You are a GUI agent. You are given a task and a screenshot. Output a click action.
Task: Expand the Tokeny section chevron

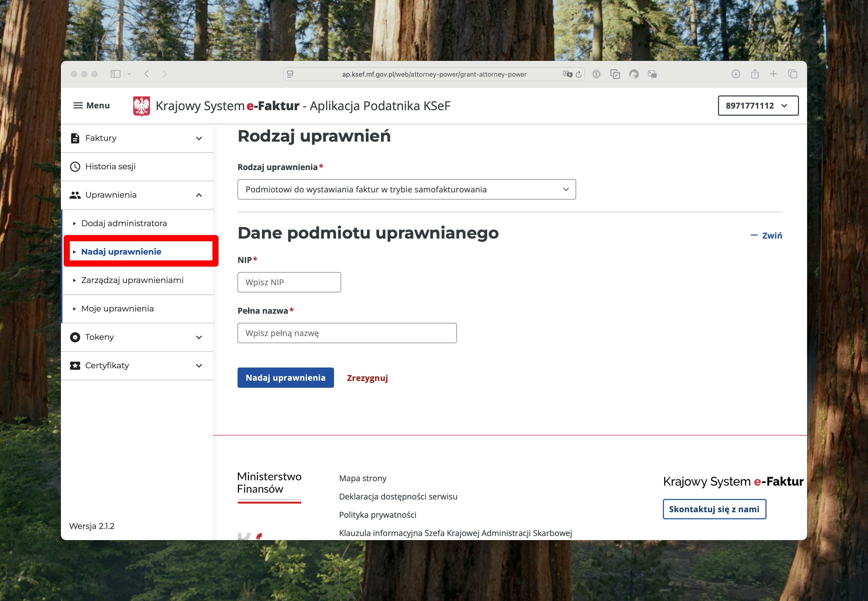(x=199, y=337)
